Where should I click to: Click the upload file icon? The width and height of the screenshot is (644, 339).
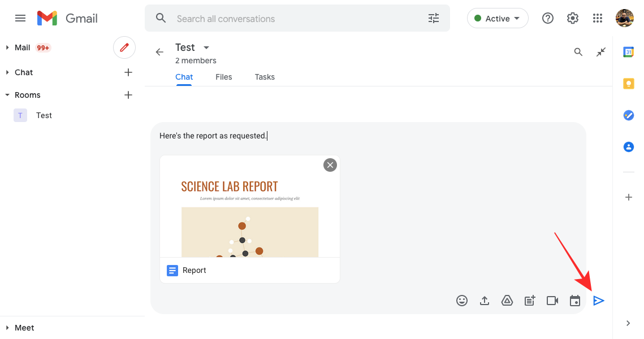coord(485,301)
